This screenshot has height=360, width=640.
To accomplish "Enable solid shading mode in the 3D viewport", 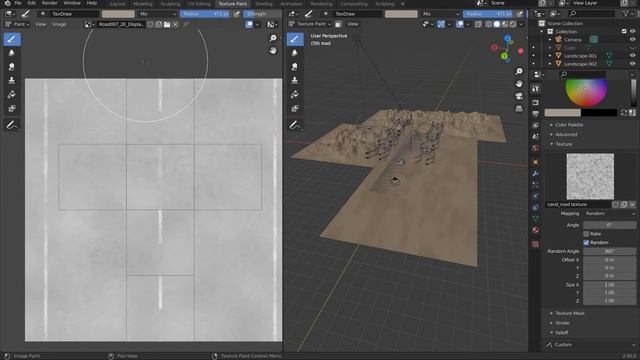I will tap(496, 24).
